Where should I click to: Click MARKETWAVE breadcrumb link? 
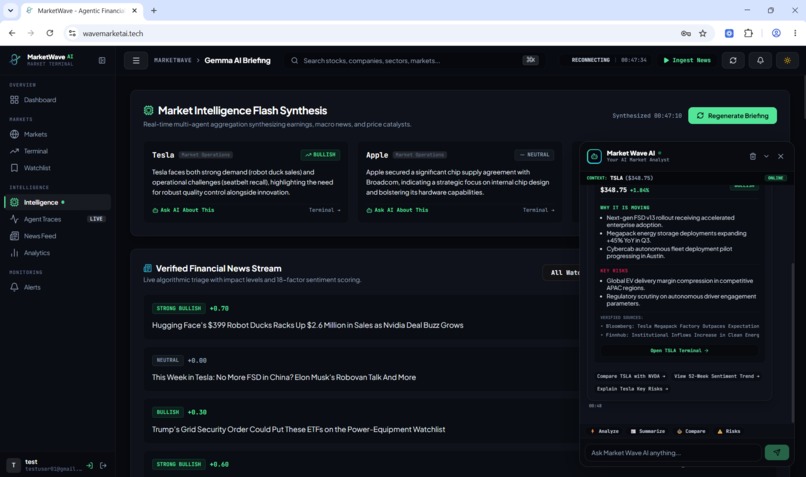pos(173,61)
